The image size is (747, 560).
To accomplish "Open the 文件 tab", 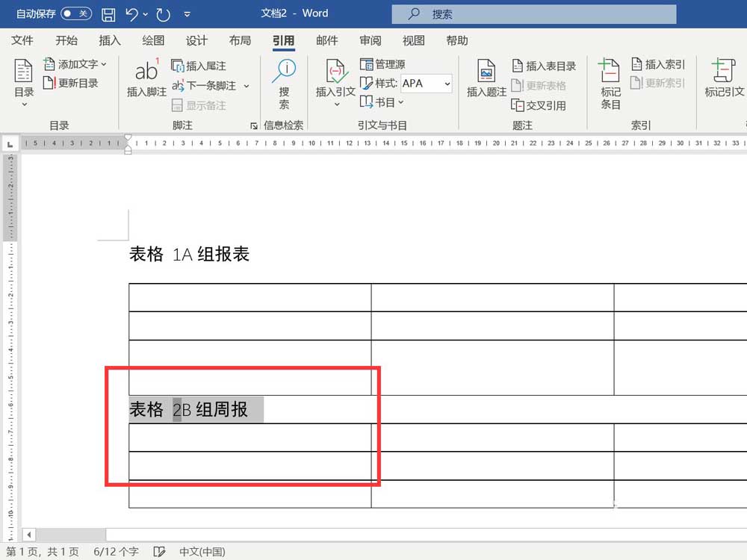I will pos(22,40).
